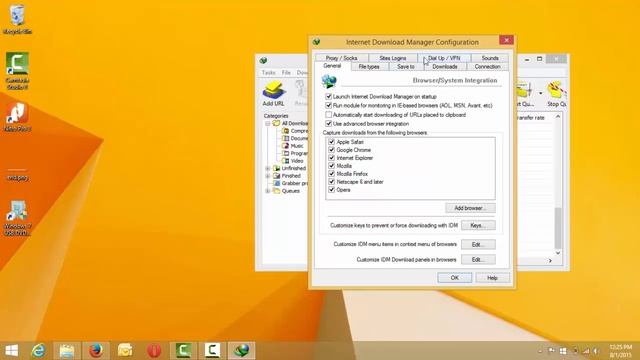640x360 pixels.
Task: Click the Compressed category folder icon
Action: pos(286,131)
